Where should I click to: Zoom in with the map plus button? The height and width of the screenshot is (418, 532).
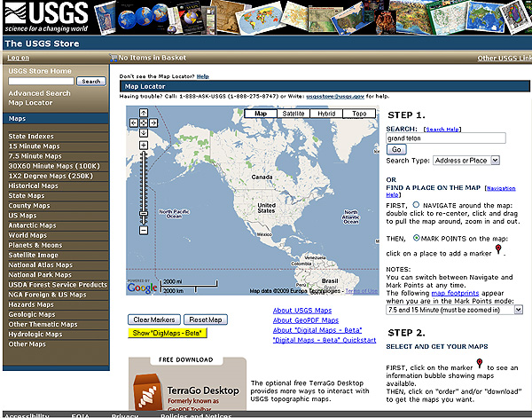(x=143, y=145)
